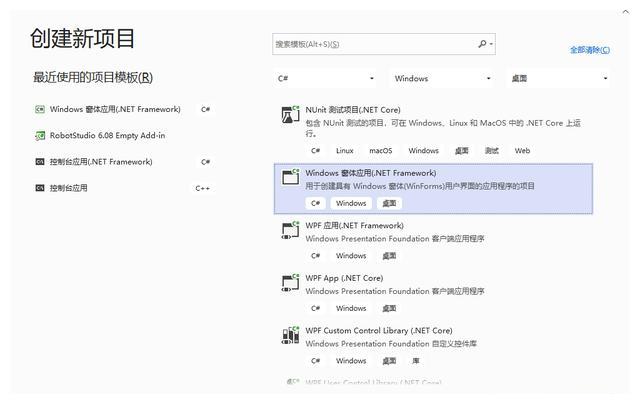
Task: Open the Windows platform filter dropdown
Action: pyautogui.click(x=442, y=78)
